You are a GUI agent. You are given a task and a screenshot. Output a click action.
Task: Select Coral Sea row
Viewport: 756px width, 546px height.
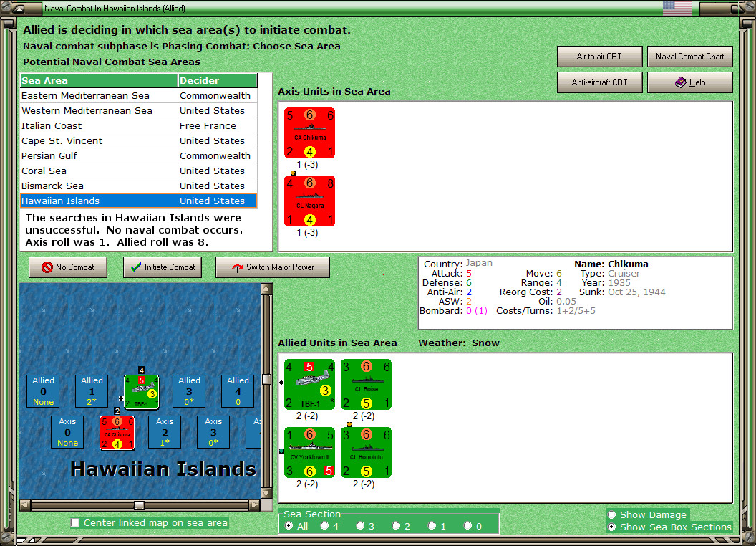point(139,171)
